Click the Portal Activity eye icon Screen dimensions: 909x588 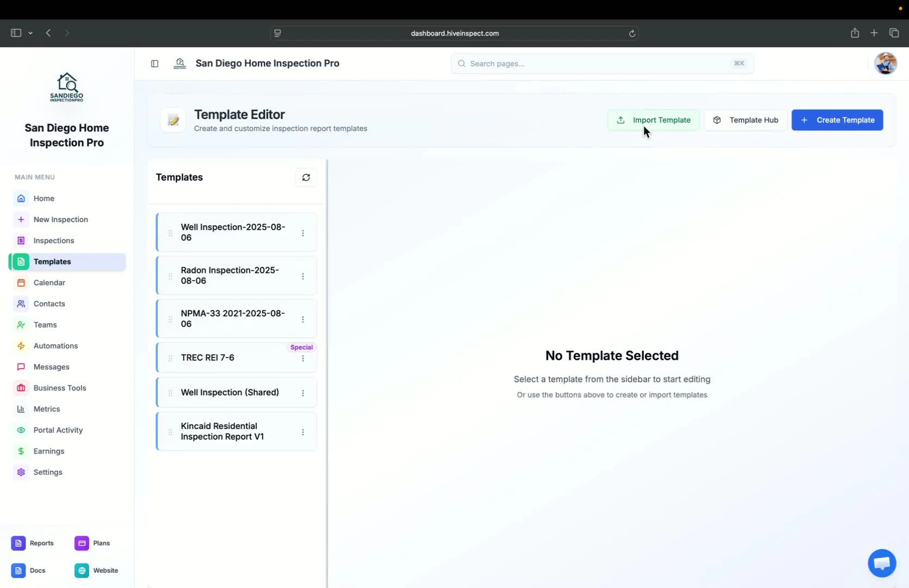[x=21, y=430]
